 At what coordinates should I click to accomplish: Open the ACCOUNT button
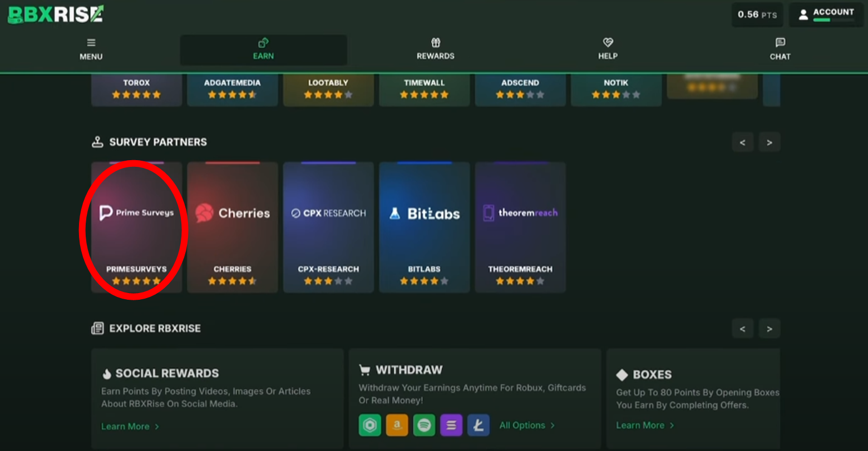pyautogui.click(x=826, y=15)
